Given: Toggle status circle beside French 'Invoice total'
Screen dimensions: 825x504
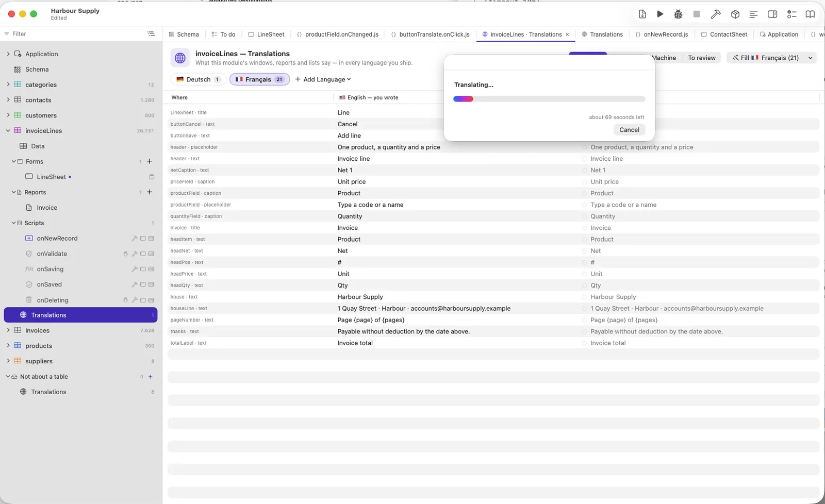Looking at the screenshot, I should [x=585, y=343].
